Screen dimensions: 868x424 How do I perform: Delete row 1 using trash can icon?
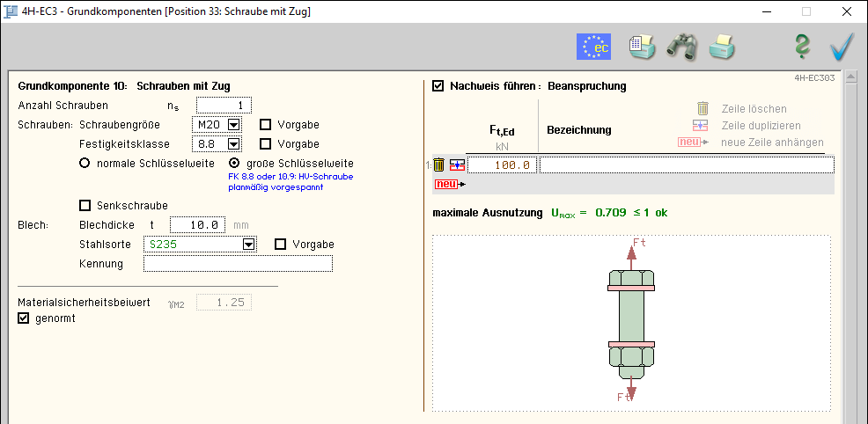(x=439, y=164)
